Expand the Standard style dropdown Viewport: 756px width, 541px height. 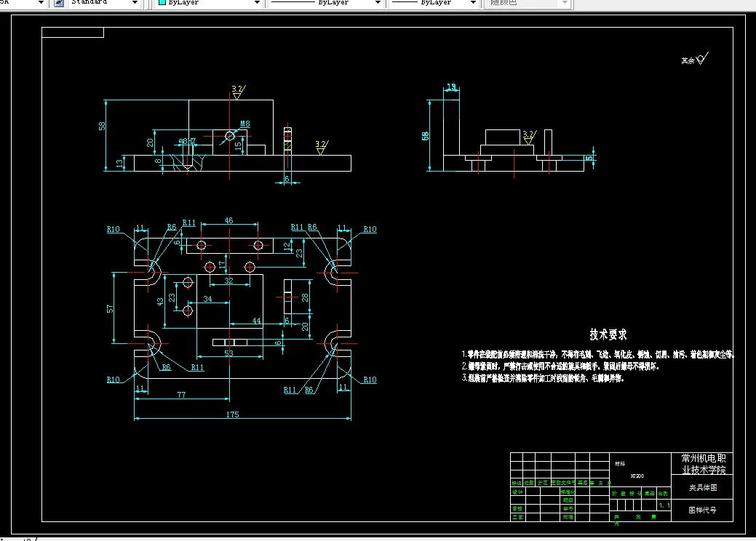[135, 3]
